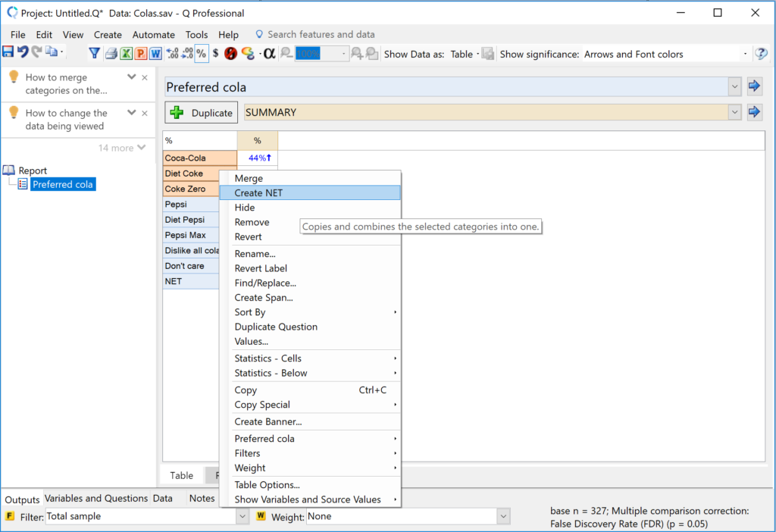776x532 pixels.
Task: Open Statistics - Cells submenu
Action: tap(310, 358)
